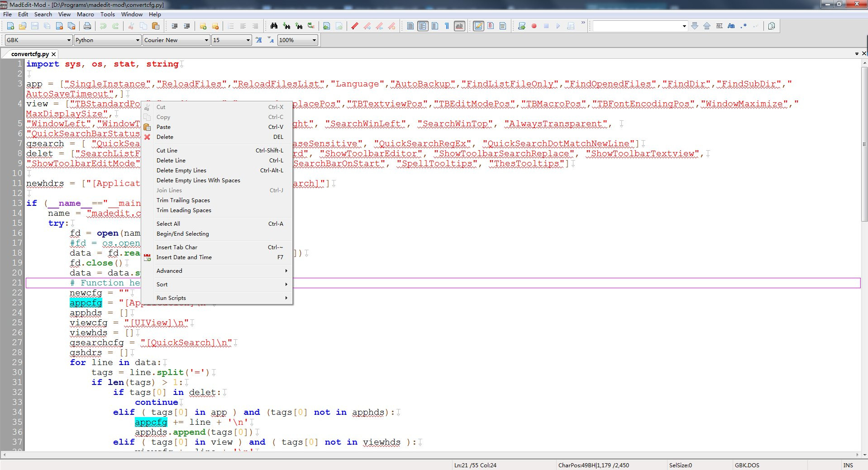Open the Macro menu

coord(85,14)
